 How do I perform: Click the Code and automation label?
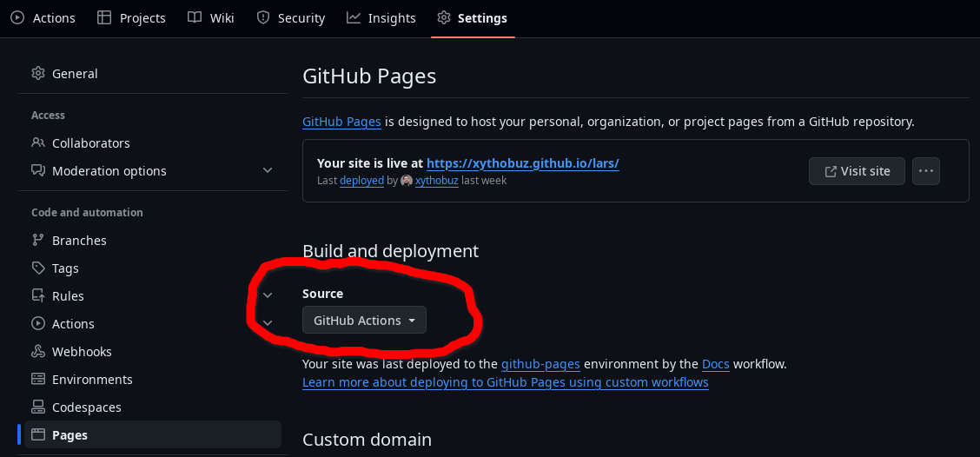(87, 213)
